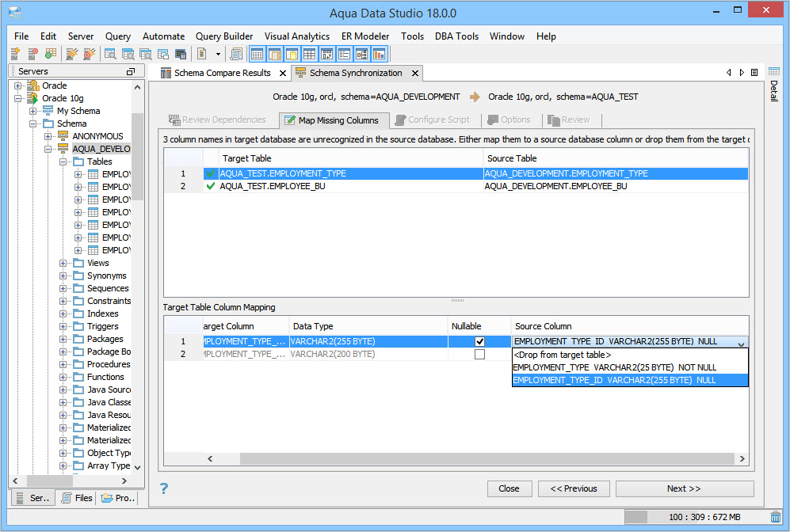Open the Visual Analytics menu

(x=297, y=36)
